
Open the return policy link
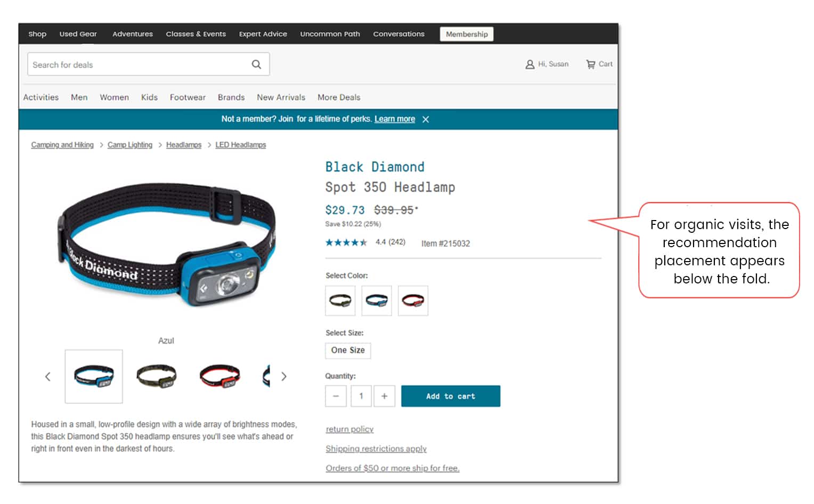pos(349,429)
